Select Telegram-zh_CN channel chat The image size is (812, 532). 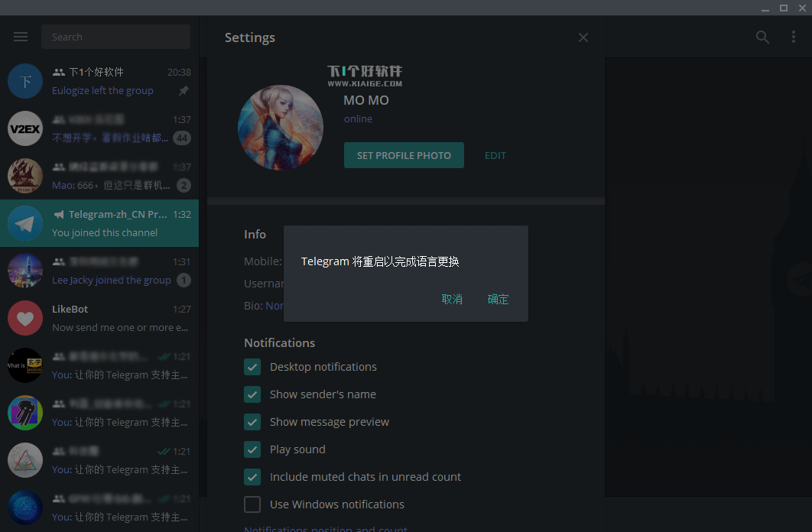(x=99, y=223)
